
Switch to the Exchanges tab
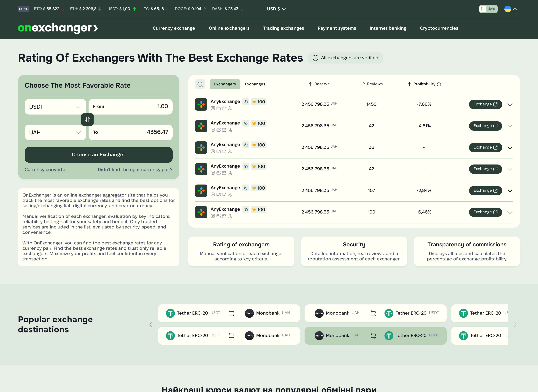(x=255, y=84)
